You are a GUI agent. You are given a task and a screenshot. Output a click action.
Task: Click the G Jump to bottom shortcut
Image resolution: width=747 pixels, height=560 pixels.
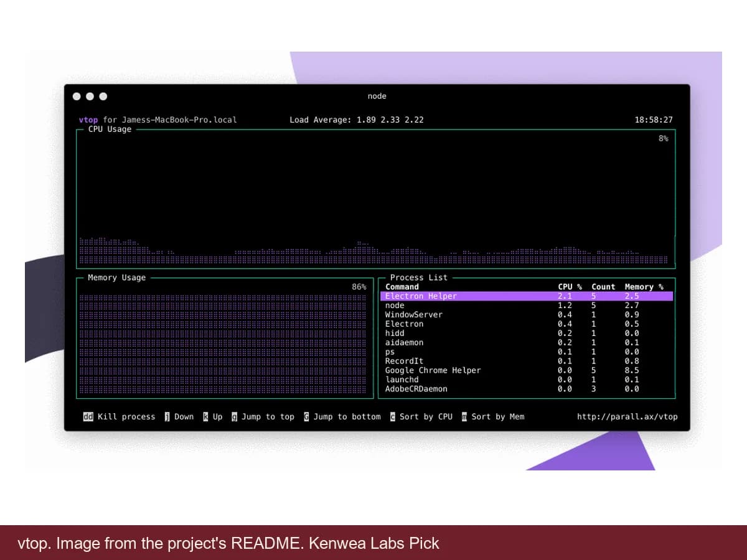[x=342, y=417]
